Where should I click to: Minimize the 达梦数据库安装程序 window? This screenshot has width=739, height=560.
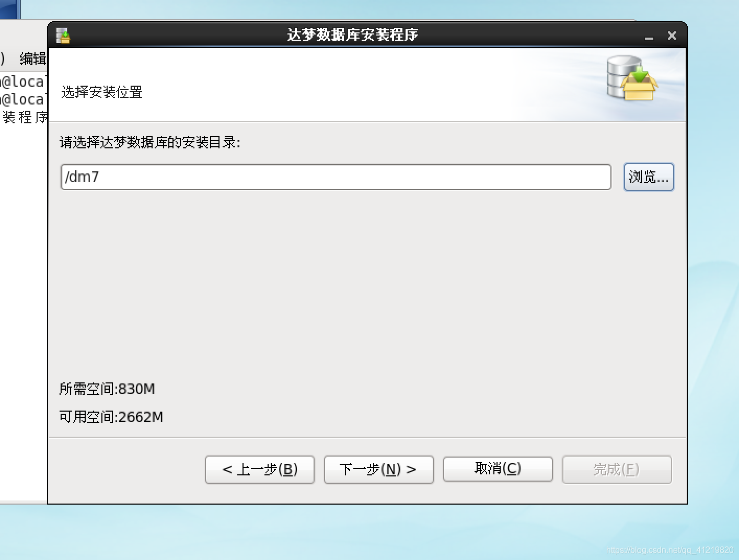click(x=649, y=36)
